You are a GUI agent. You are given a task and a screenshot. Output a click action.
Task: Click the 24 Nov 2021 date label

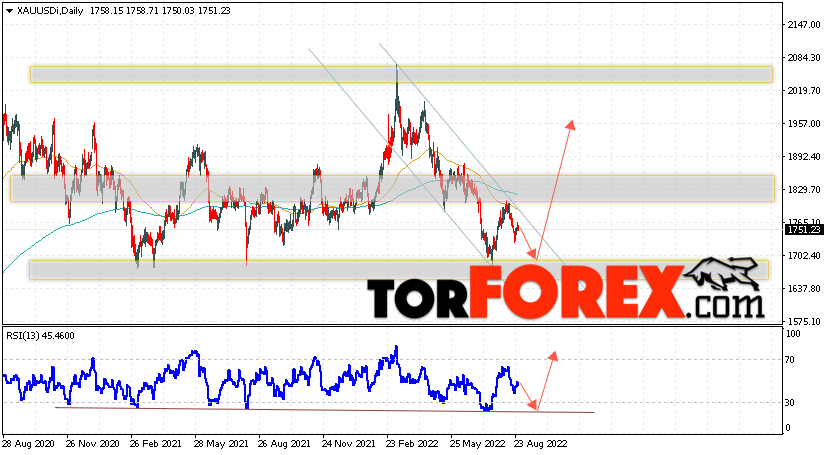coord(349,444)
